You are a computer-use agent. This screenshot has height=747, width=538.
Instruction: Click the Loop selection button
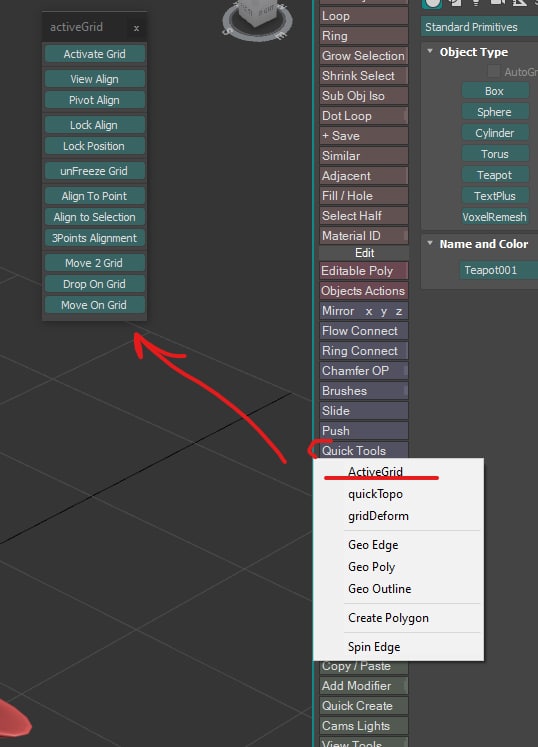364,16
